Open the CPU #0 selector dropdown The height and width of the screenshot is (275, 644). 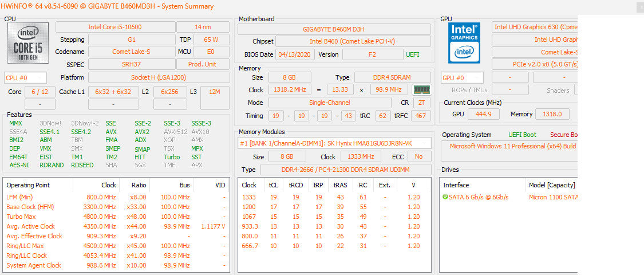coord(25,78)
